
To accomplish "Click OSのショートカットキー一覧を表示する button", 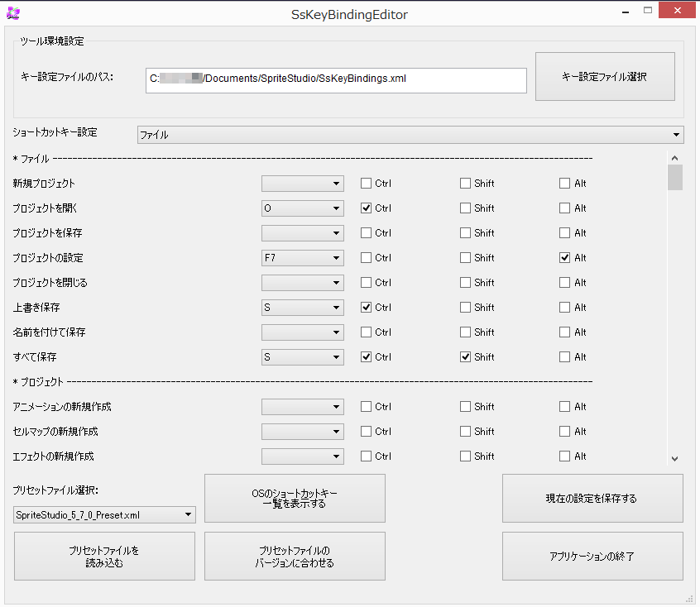I will pos(295,498).
